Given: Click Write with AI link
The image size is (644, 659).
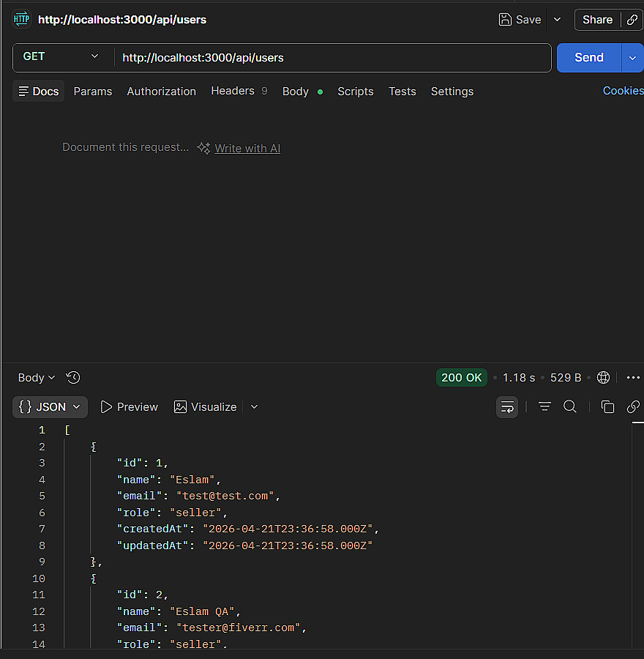Looking at the screenshot, I should click(247, 149).
